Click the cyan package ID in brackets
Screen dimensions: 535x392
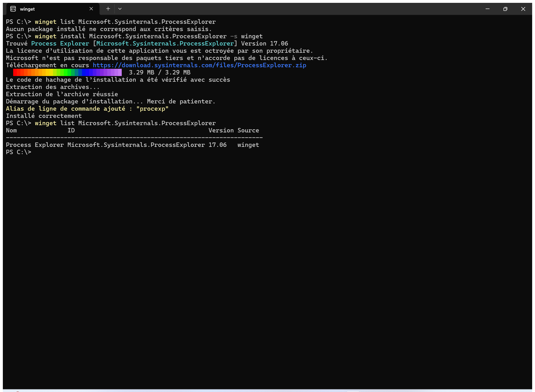(165, 43)
